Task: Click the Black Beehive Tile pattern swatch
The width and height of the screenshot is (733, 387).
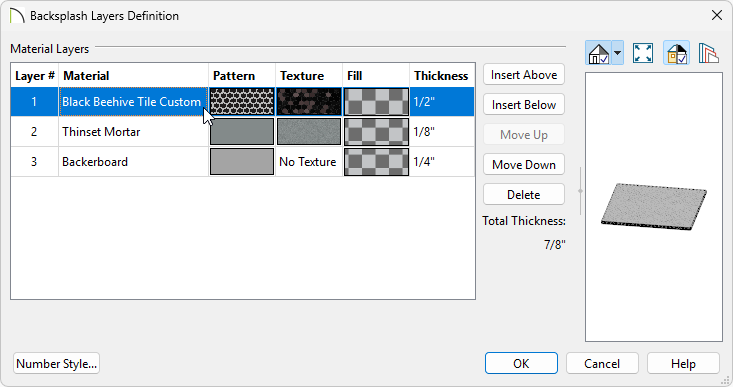Action: click(x=242, y=101)
